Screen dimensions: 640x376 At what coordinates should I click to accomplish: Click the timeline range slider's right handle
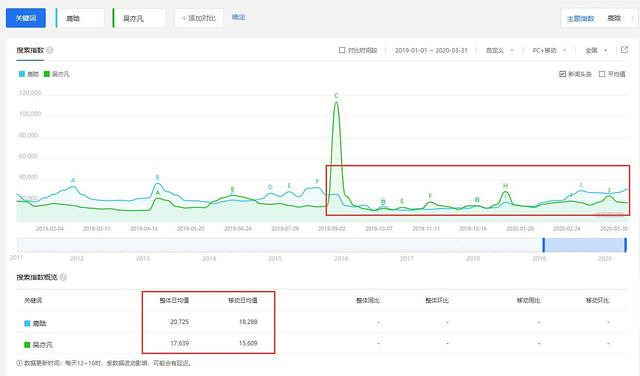pos(625,245)
